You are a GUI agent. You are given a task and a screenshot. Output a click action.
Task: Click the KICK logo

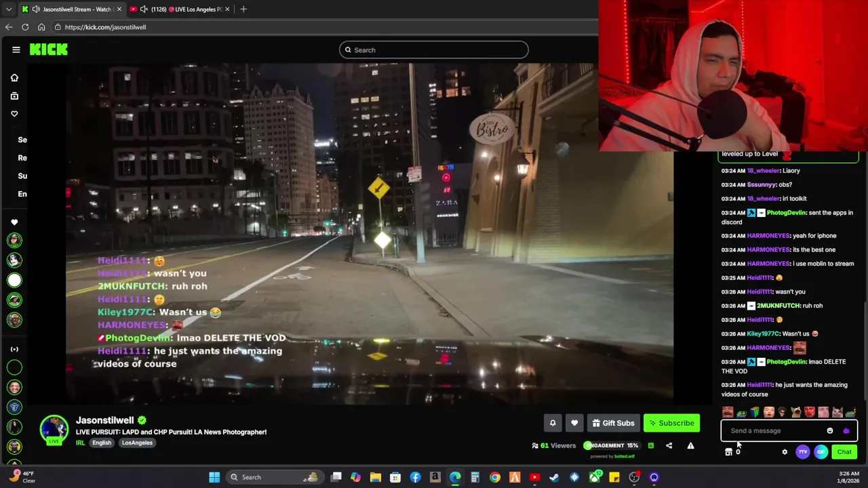click(x=48, y=49)
